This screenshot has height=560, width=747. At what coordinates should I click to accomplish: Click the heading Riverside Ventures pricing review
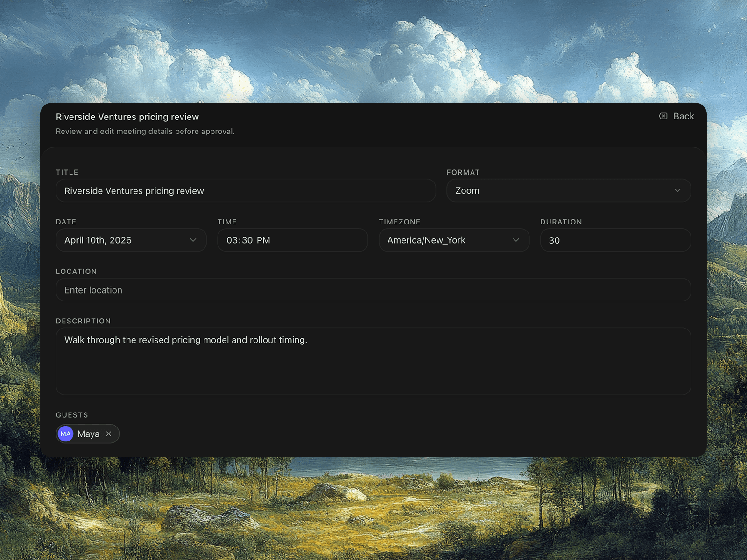127,117
